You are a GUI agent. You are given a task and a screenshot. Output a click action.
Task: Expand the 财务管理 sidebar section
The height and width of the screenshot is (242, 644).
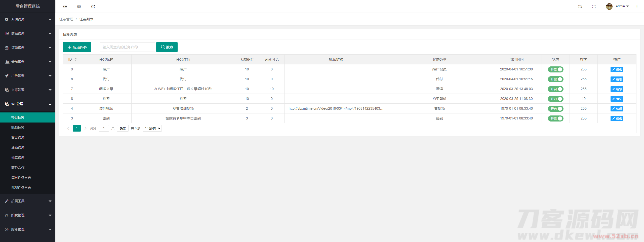[x=28, y=229]
